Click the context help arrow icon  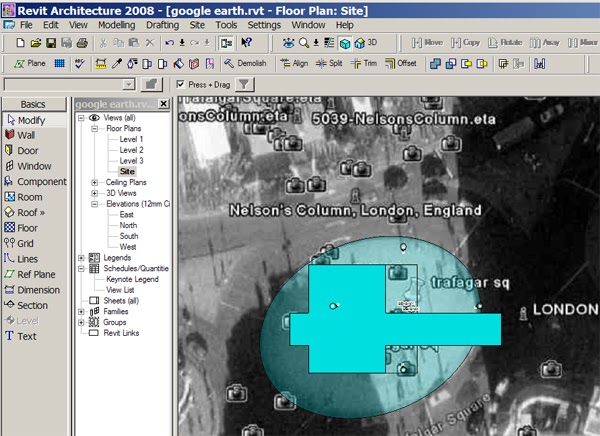(x=246, y=42)
